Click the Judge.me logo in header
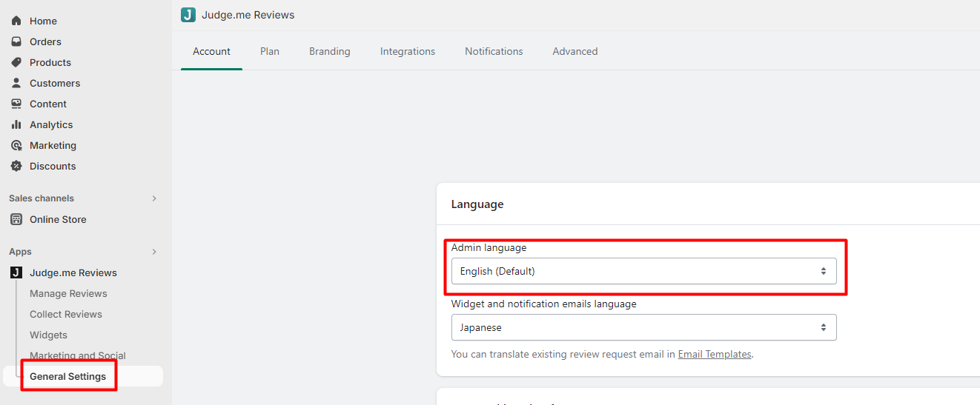 (188, 15)
